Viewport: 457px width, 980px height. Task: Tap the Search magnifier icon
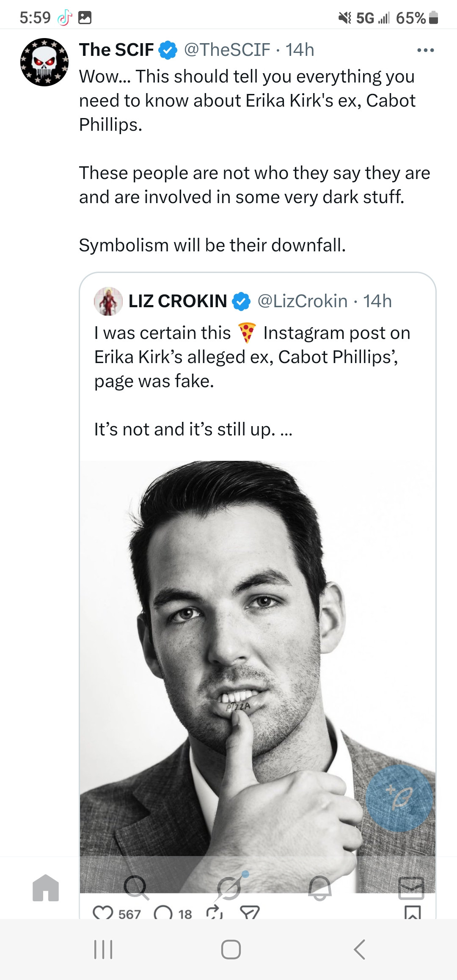(136, 887)
